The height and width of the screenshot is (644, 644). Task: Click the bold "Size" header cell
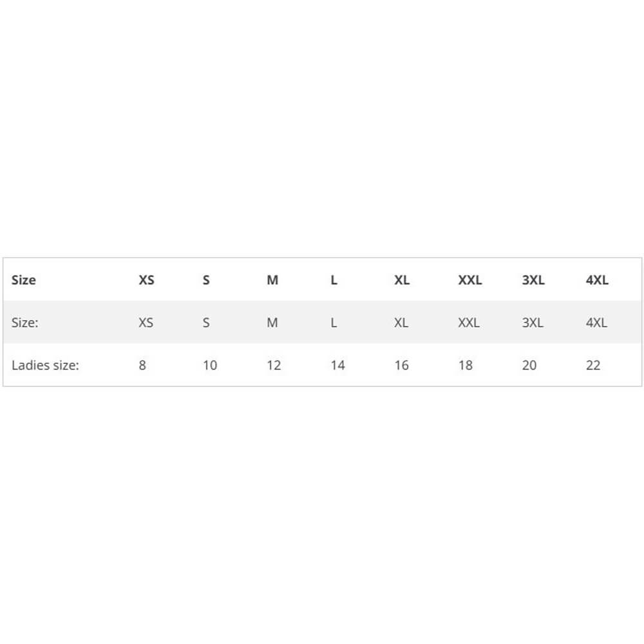click(24, 280)
